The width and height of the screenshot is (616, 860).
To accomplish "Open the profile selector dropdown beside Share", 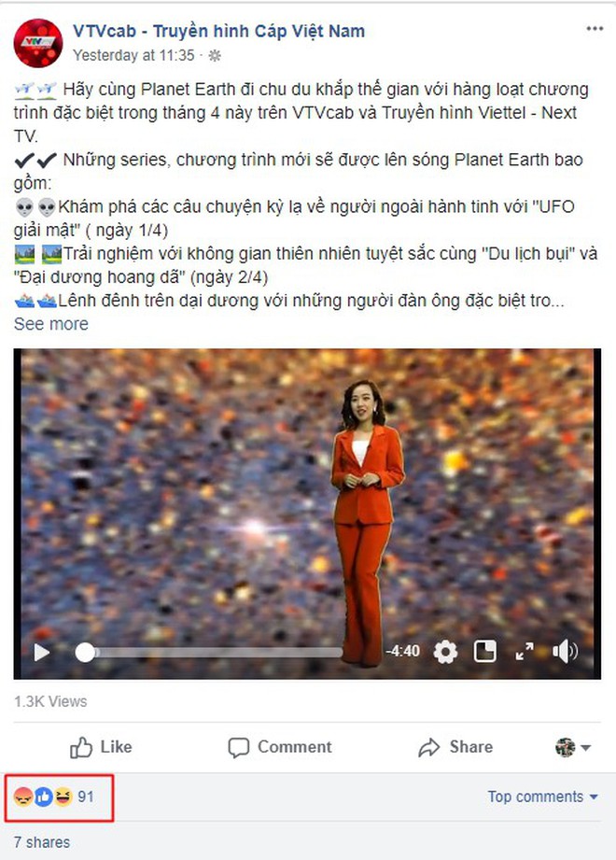I will pyautogui.click(x=573, y=747).
